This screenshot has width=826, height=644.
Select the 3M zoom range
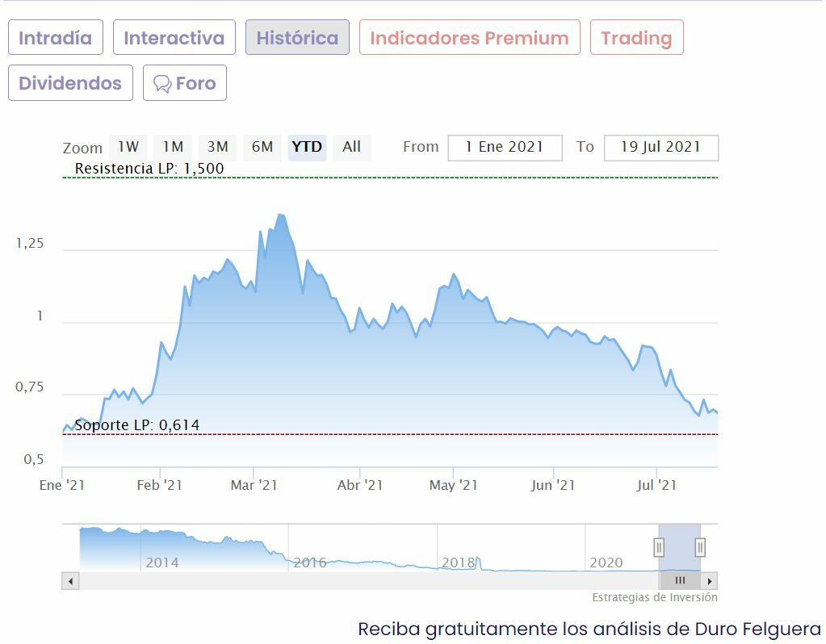[217, 147]
